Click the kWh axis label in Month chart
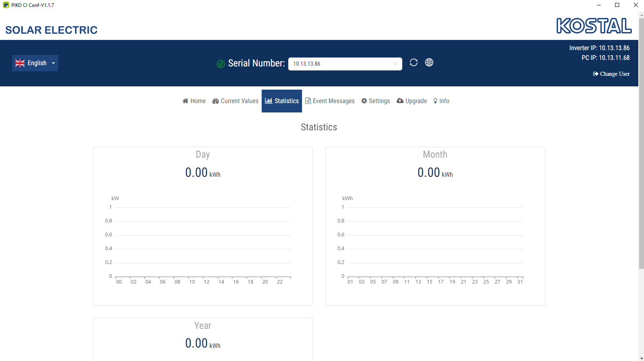 [x=348, y=198]
